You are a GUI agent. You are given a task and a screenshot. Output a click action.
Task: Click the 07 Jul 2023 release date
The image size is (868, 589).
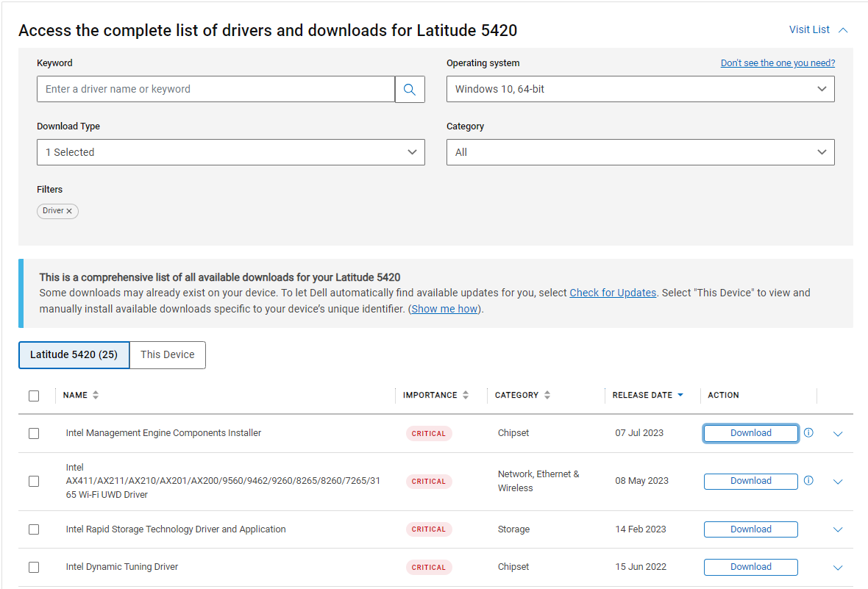point(639,433)
